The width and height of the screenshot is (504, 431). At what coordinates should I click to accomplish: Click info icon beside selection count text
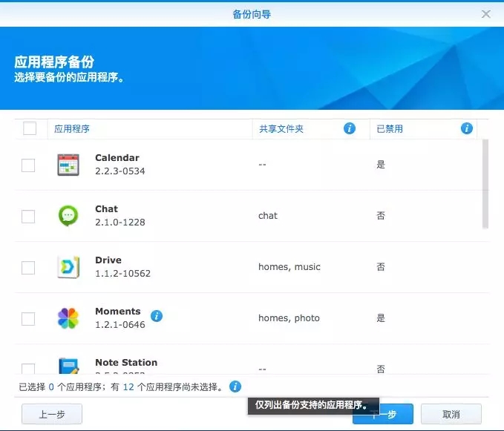point(235,386)
